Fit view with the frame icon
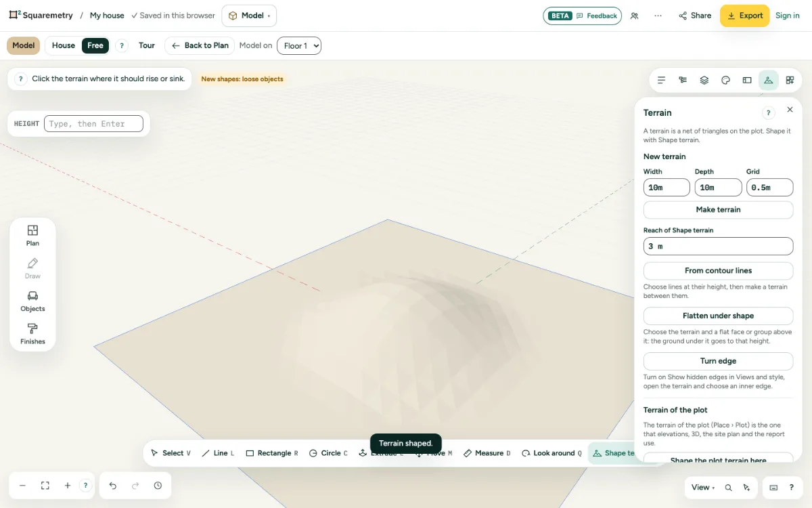The width and height of the screenshot is (812, 508). tap(45, 486)
